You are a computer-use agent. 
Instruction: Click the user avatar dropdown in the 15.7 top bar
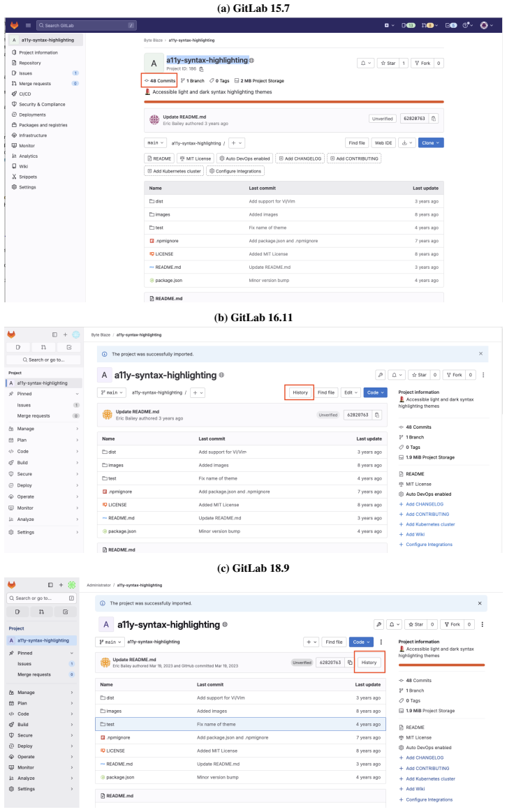coord(485,25)
